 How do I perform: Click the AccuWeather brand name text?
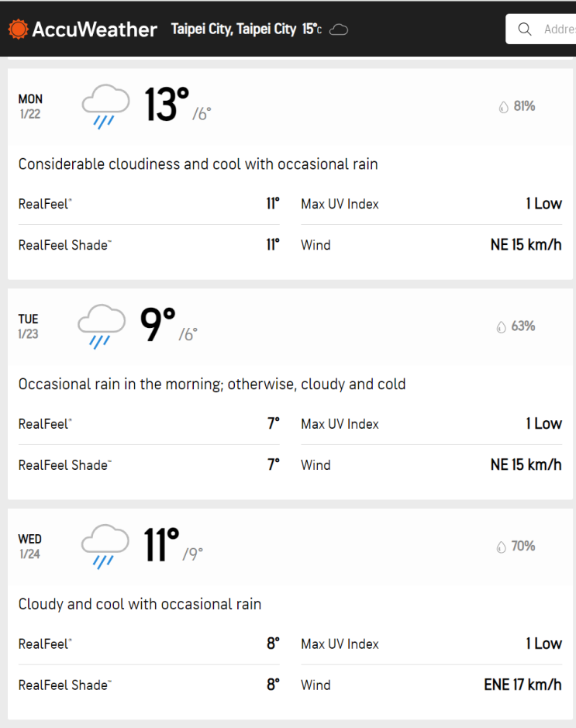[94, 29]
